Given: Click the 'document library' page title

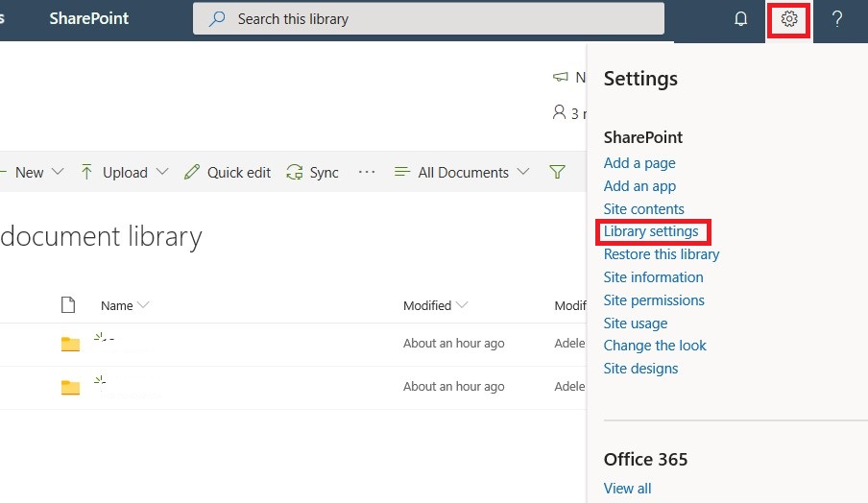Looking at the screenshot, I should click(x=102, y=237).
